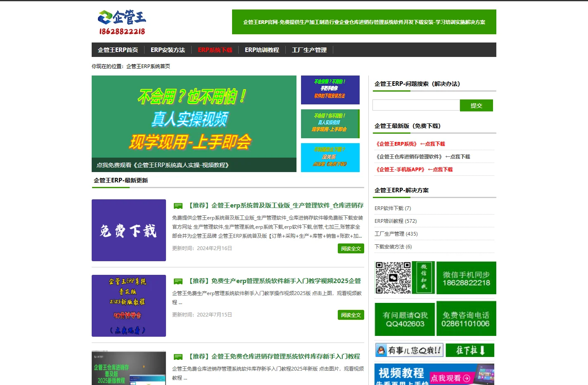The width and height of the screenshot is (588, 385).
Task: Open the ERP培训教程 menu item
Action: point(262,50)
